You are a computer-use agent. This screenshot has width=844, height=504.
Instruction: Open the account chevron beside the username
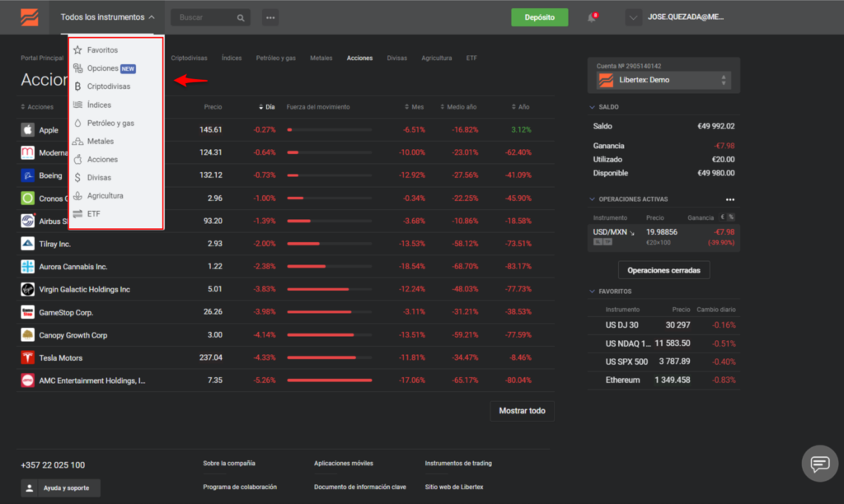(x=634, y=17)
